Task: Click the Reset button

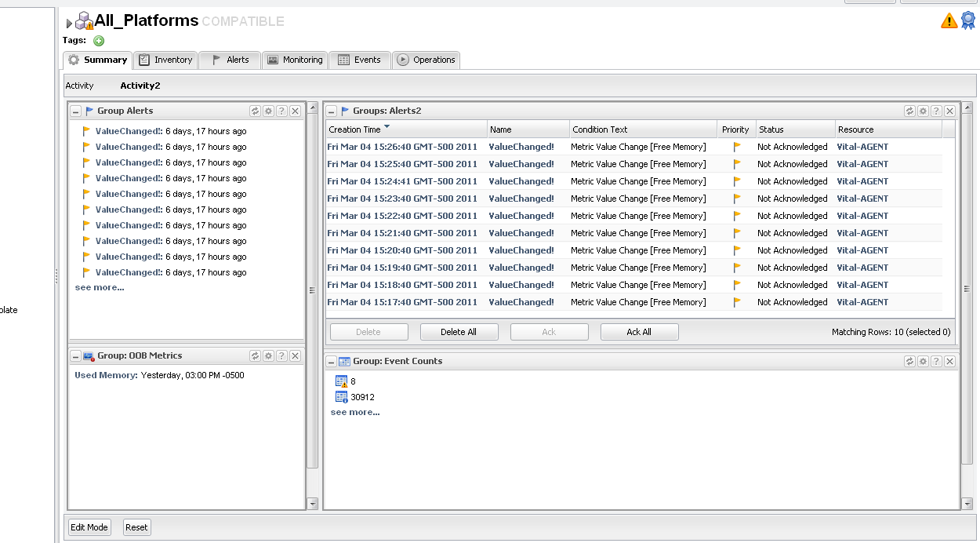Action: click(x=136, y=527)
